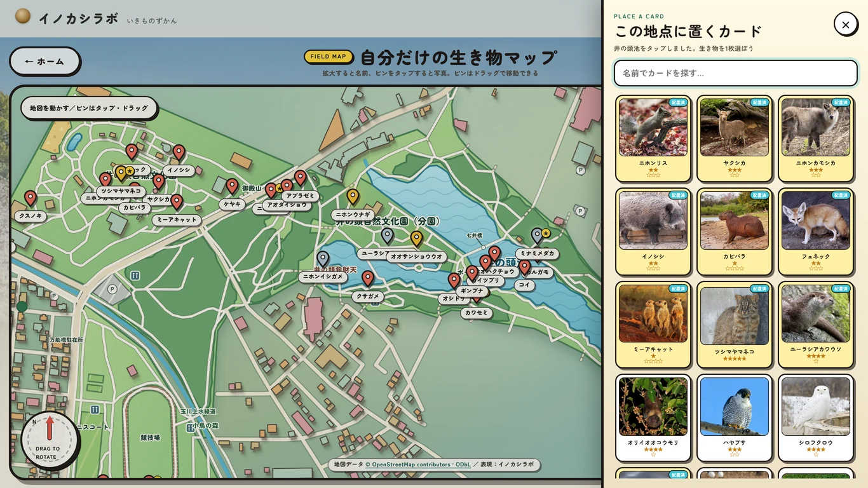
Task: Click the gray pin above ユーラシア label
Action: (387, 236)
